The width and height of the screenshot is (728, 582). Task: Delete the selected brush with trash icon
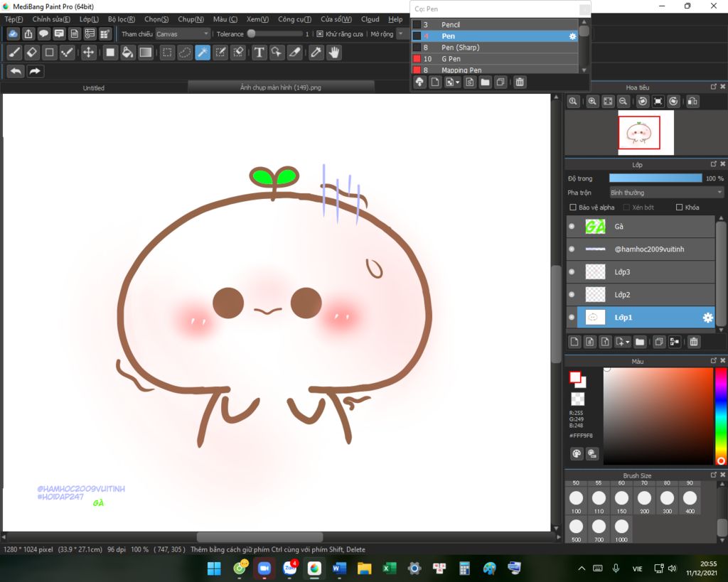pyautogui.click(x=520, y=82)
